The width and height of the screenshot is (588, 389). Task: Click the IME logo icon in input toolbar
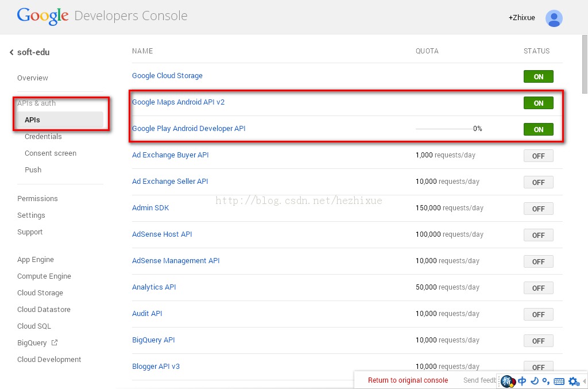point(508,382)
